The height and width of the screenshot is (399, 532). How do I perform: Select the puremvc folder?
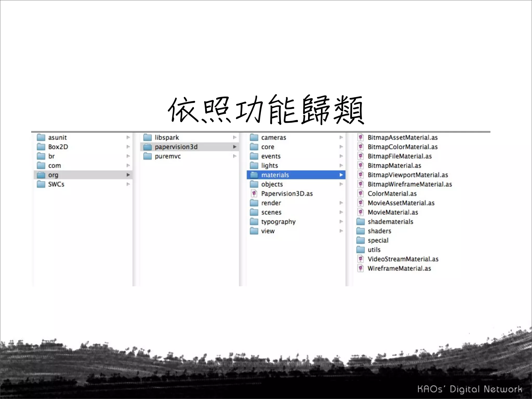coord(168,156)
